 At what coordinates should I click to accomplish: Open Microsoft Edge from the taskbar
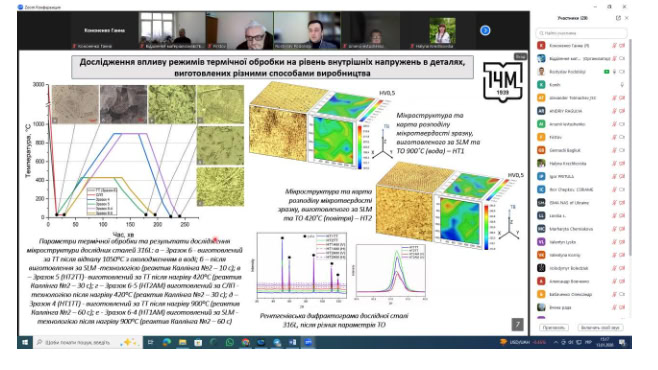[x=167, y=342]
